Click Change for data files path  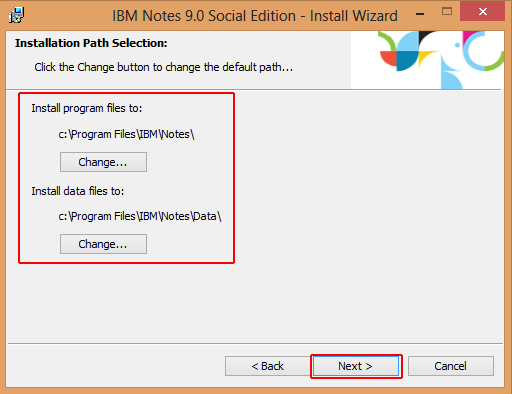103,244
